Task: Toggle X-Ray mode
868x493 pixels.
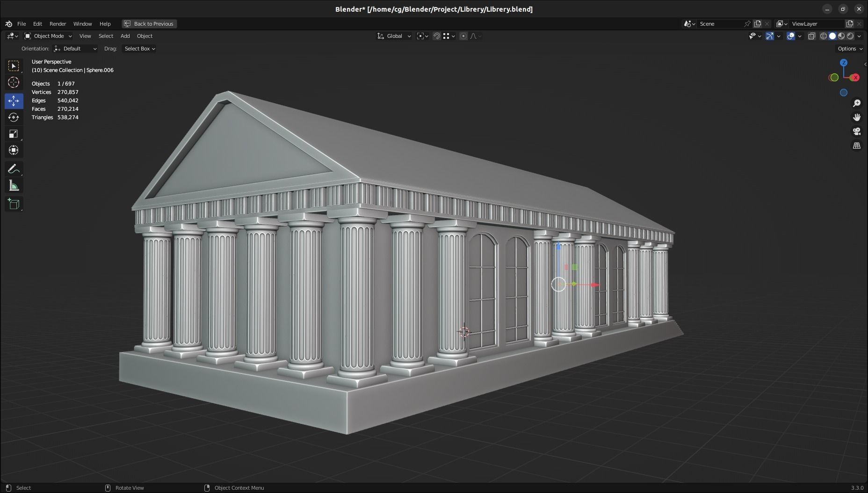Action: (811, 36)
